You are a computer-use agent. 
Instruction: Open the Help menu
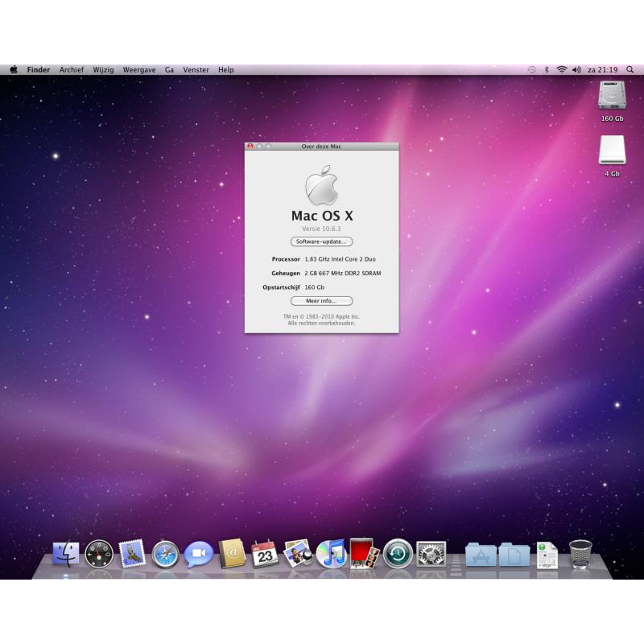click(x=226, y=70)
